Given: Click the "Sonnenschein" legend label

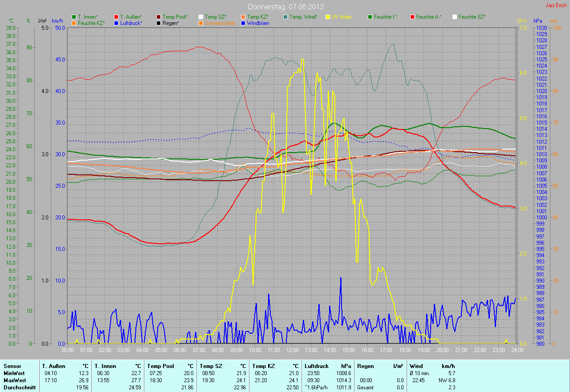Looking at the screenshot, I should tap(219, 23).
